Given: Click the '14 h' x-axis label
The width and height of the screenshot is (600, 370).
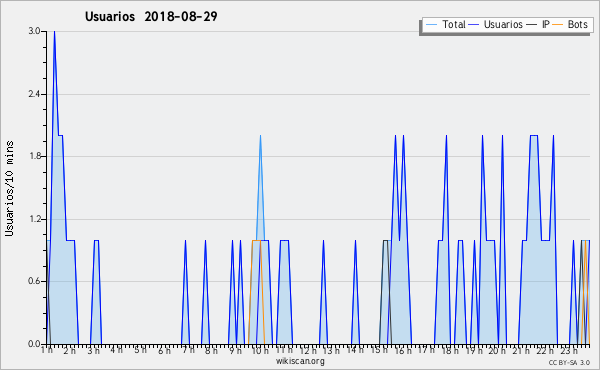Looking at the screenshot, I should 355,350.
